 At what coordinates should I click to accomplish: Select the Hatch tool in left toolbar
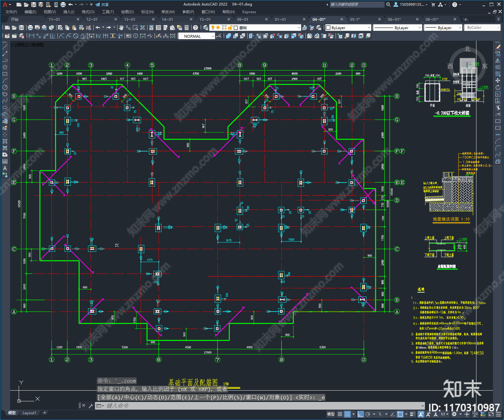click(5, 141)
